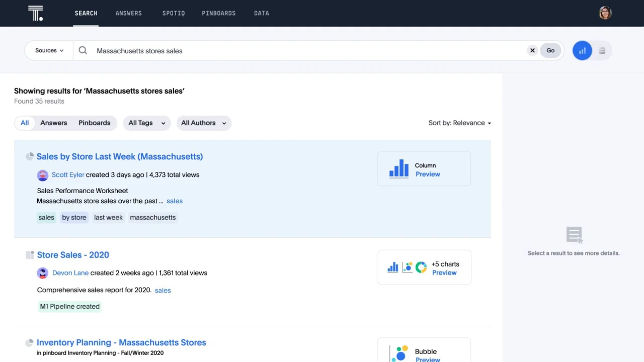The image size is (644, 362).
Task: Click the pinboard icon beside Store Sales - 2020
Action: 30,255
